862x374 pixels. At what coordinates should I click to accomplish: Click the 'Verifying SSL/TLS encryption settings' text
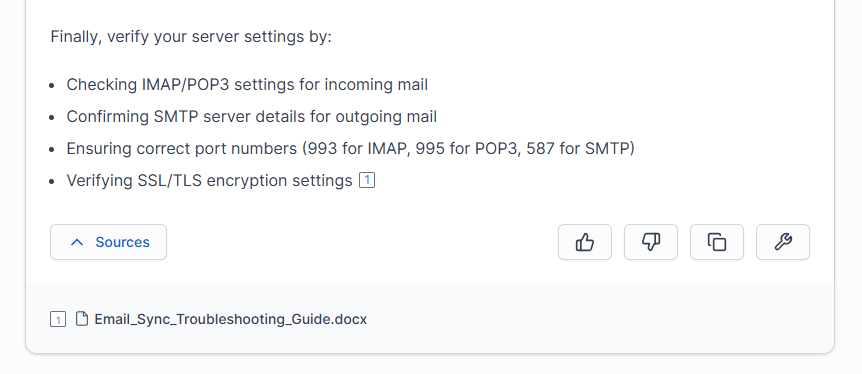tap(209, 180)
